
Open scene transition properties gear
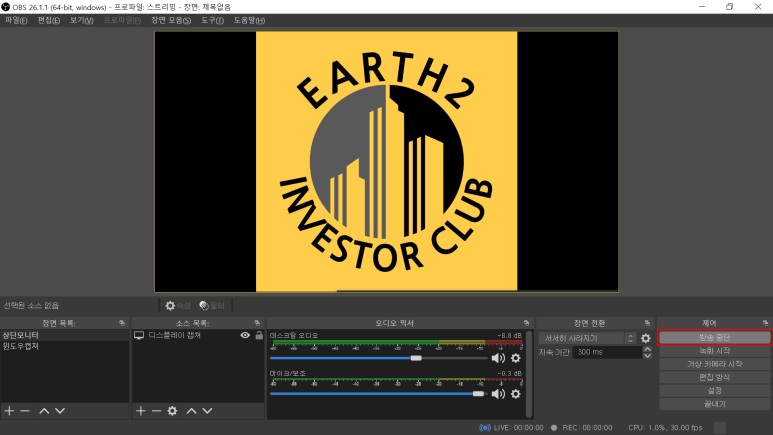click(645, 338)
